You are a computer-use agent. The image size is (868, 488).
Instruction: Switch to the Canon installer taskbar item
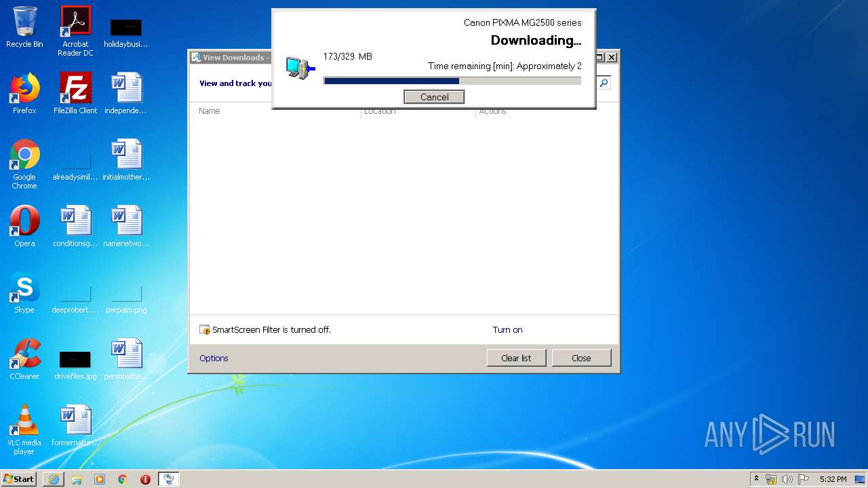pyautogui.click(x=169, y=479)
